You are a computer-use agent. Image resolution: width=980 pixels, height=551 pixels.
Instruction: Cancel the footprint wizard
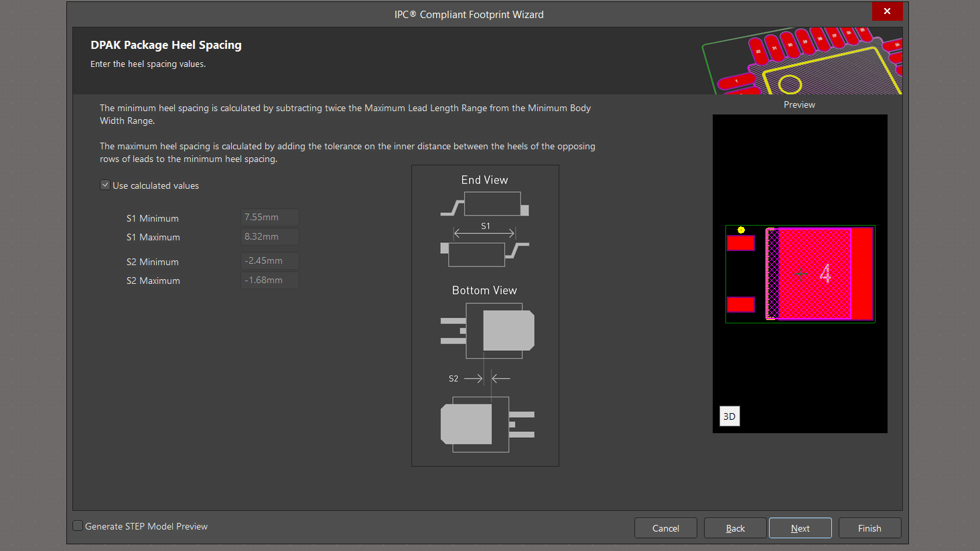665,528
